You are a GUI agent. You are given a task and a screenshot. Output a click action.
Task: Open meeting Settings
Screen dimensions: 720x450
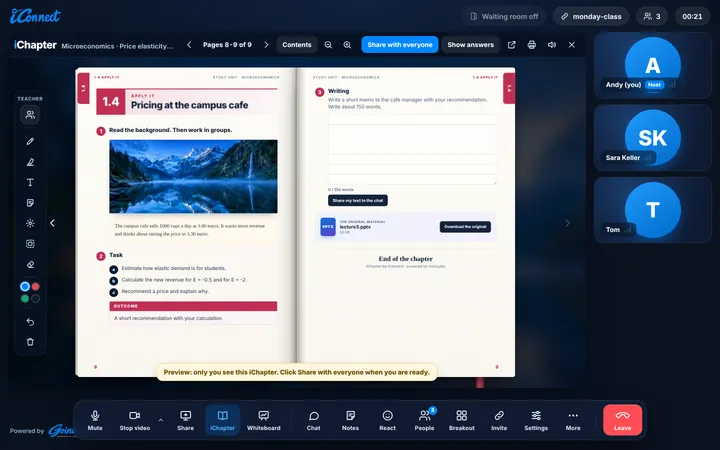536,420
